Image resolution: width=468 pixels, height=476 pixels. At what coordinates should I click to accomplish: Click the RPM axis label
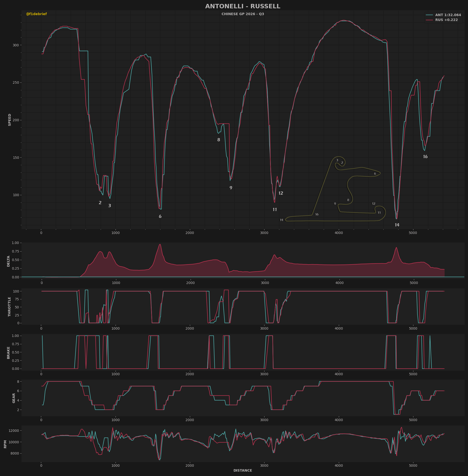[x=5, y=444]
